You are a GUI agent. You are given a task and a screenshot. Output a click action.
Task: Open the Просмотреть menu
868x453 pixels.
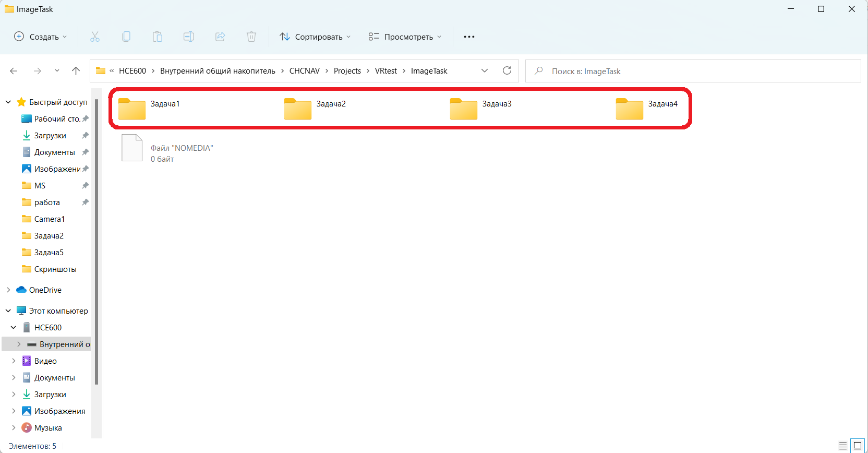click(x=405, y=37)
